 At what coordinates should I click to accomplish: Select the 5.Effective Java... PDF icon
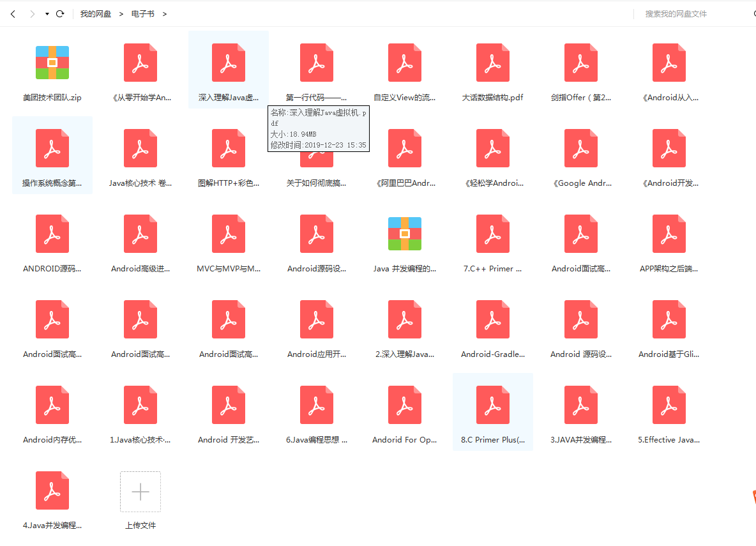669,405
